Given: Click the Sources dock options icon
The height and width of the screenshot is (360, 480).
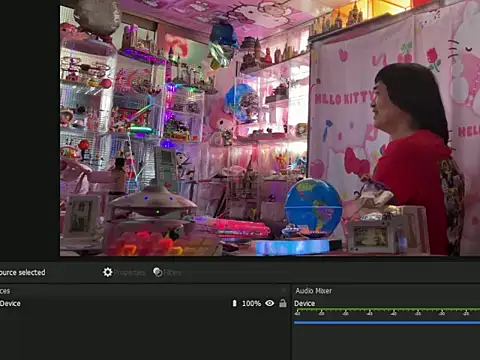Looking at the screenshot, I should tap(284, 290).
